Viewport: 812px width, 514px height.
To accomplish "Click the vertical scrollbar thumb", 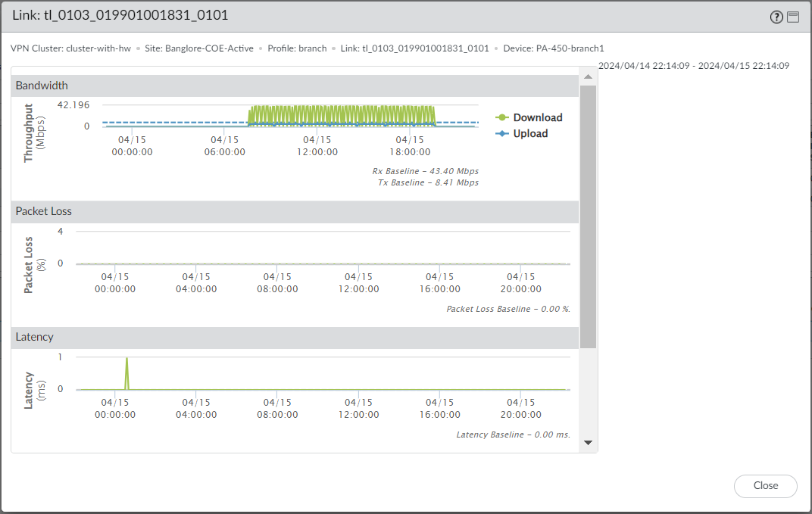I will point(588,216).
